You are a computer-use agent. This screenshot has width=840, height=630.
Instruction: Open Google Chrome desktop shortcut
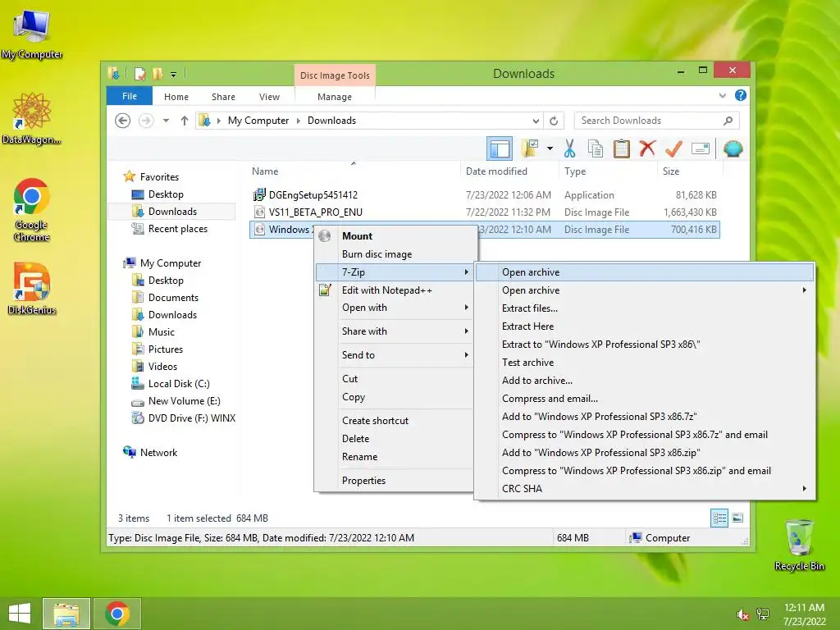[32, 209]
